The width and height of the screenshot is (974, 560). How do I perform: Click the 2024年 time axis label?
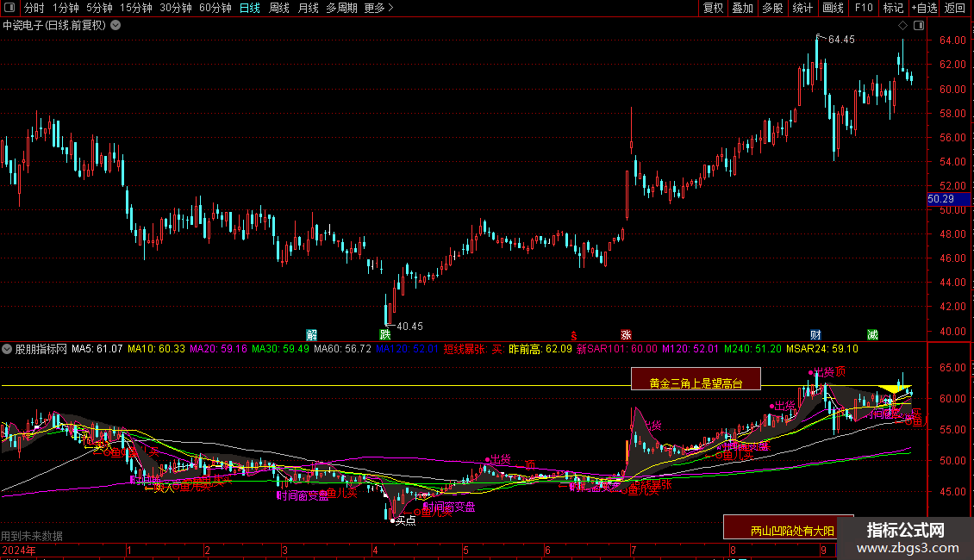(19, 551)
